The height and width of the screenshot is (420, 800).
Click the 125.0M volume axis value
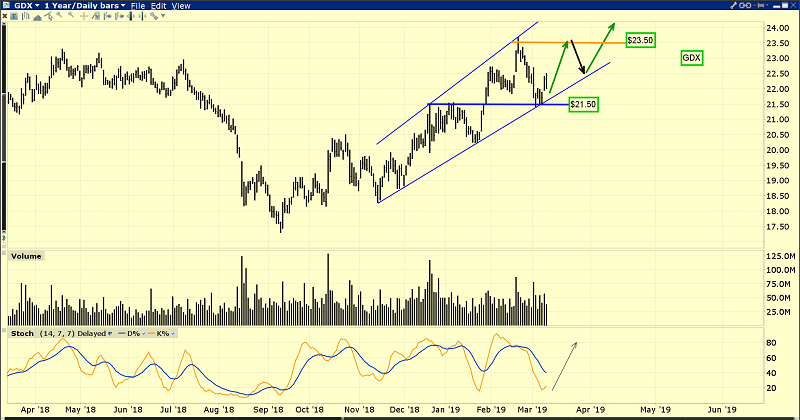click(x=781, y=256)
